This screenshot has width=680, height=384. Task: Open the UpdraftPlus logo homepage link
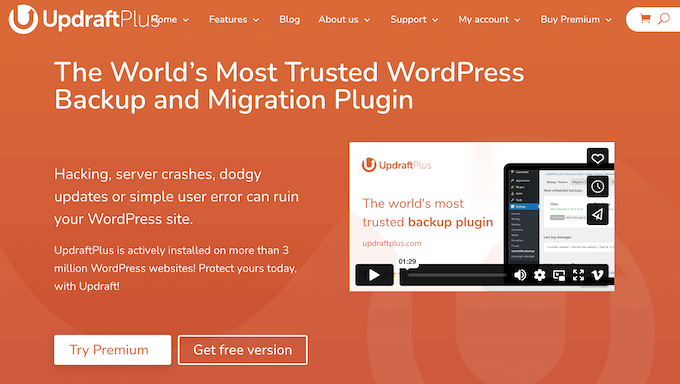click(x=84, y=20)
